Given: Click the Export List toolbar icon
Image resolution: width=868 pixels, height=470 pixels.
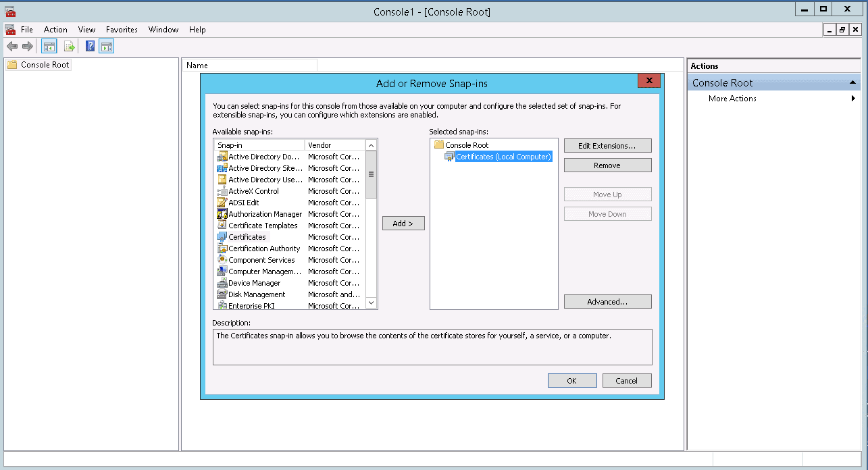Looking at the screenshot, I should (x=69, y=47).
